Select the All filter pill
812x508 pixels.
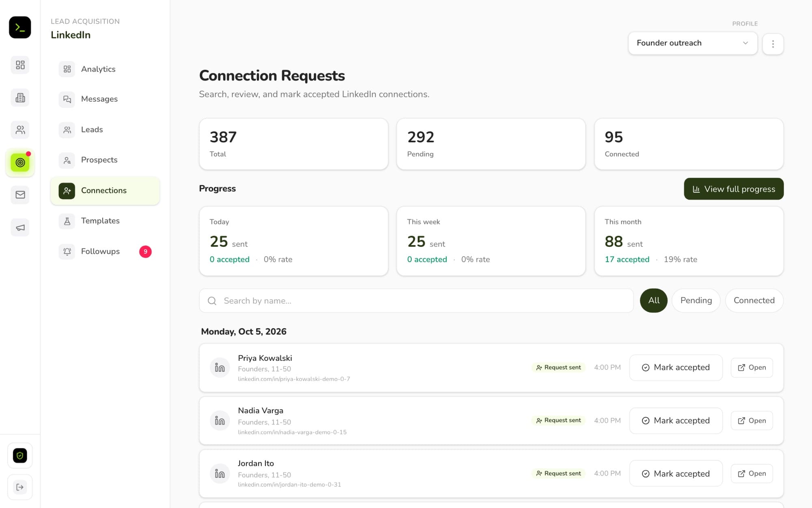coord(654,301)
